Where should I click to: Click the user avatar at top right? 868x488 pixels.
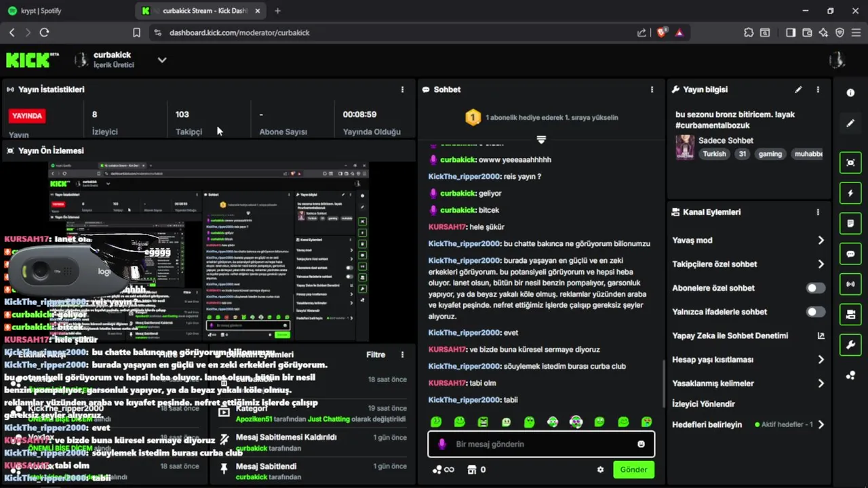pos(837,60)
